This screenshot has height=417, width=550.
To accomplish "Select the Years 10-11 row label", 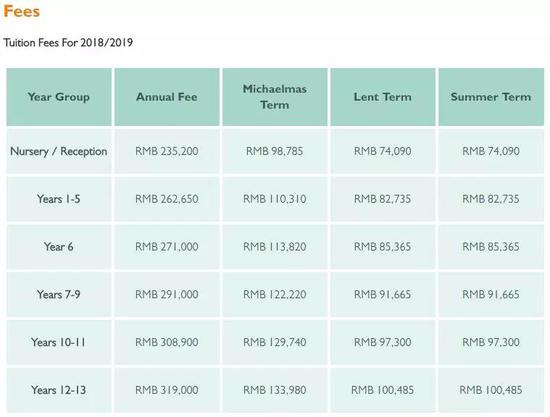I will (59, 342).
